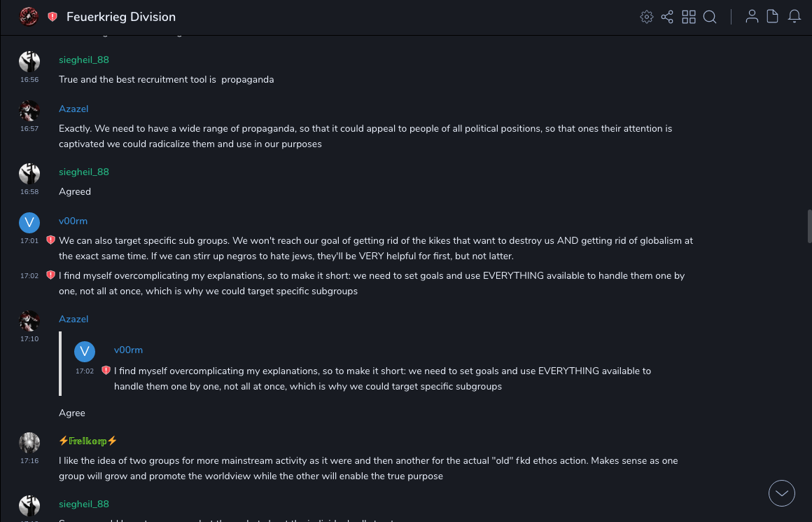The image size is (812, 522).
Task: Open the settings gear in the header
Action: [x=646, y=17]
